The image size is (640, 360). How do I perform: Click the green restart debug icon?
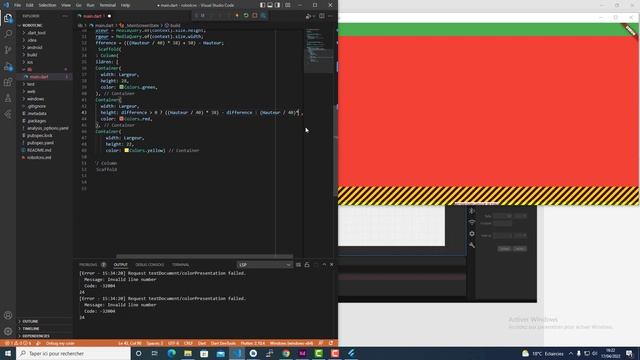pyautogui.click(x=246, y=16)
